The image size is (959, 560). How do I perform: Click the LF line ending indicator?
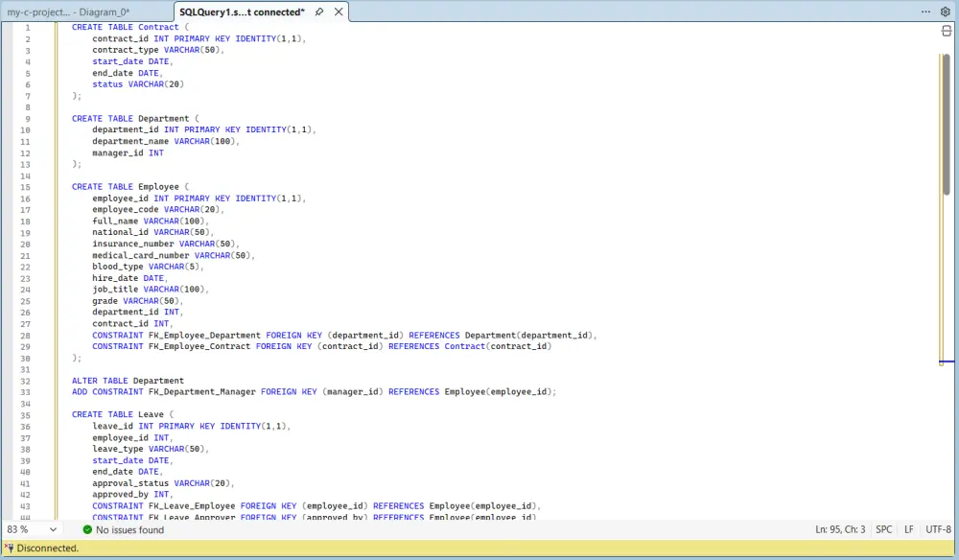pos(909,529)
